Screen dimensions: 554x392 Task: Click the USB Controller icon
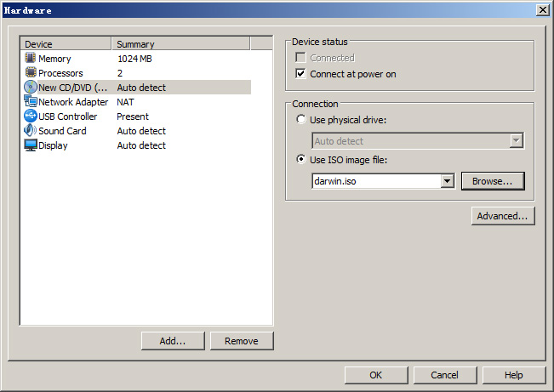tap(31, 116)
